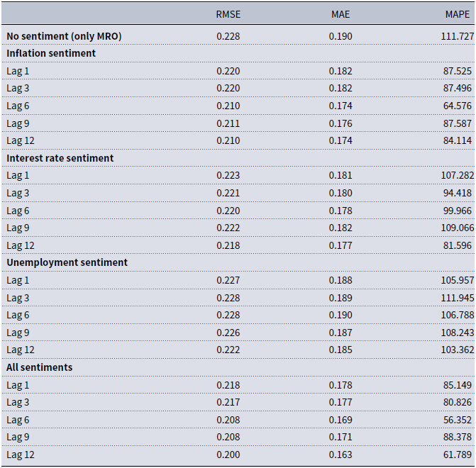
Task: Select MAPE value 56.352 under All sentiments
Action: point(457,420)
